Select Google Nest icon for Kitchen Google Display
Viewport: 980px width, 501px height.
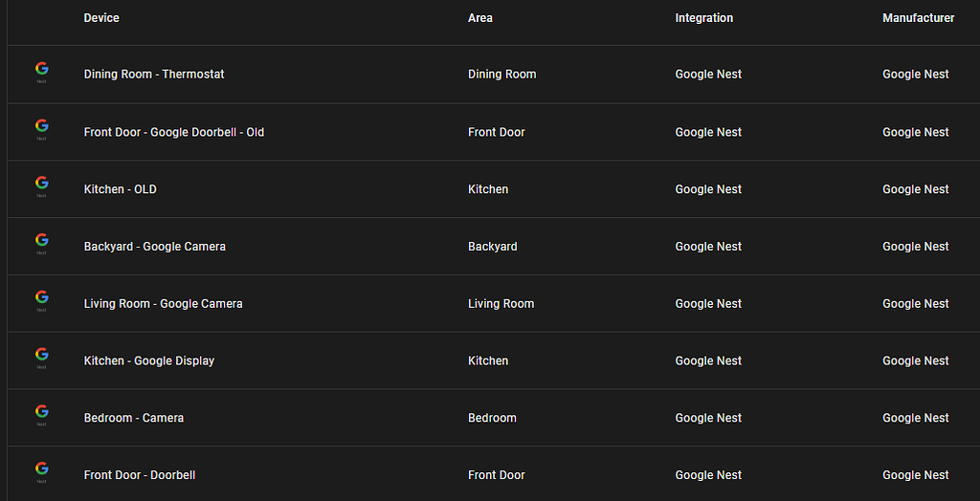pyautogui.click(x=41, y=359)
